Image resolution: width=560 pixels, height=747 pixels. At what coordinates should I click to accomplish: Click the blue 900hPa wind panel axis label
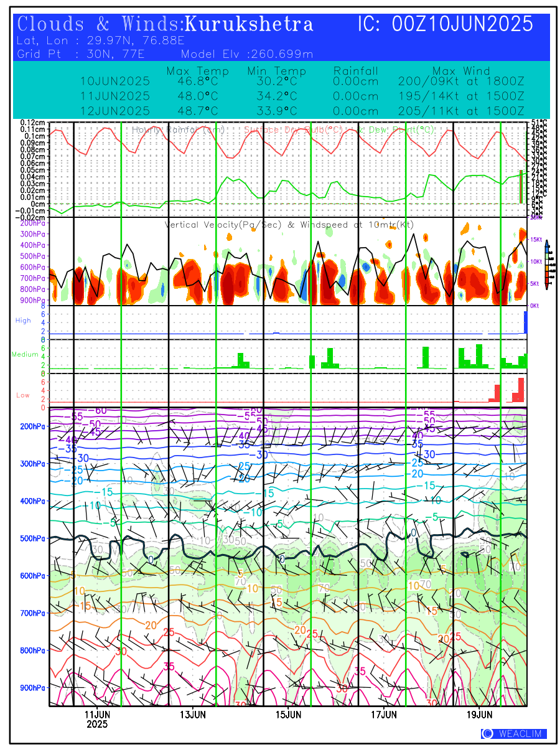tap(33, 688)
